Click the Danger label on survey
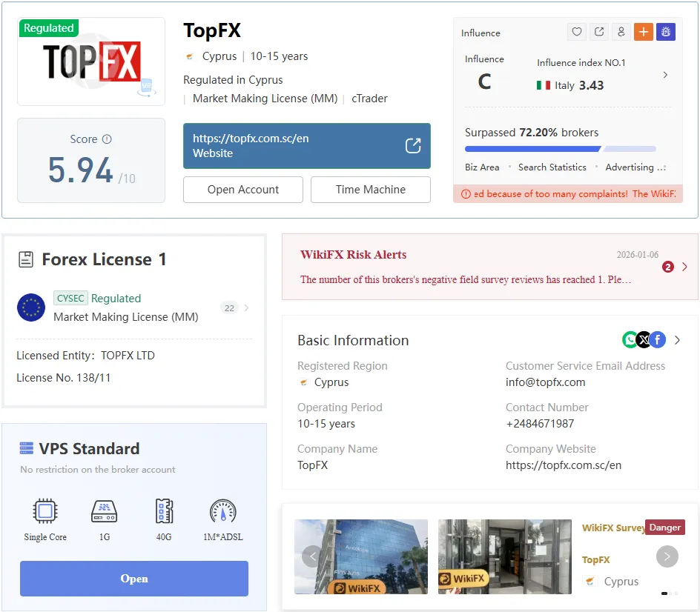This screenshot has height=612, width=700. click(x=664, y=528)
